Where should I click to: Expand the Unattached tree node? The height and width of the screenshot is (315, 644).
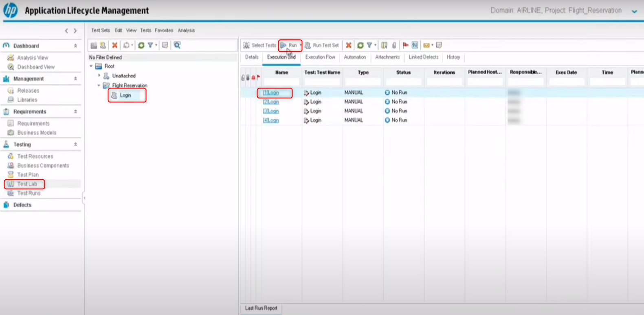(99, 75)
